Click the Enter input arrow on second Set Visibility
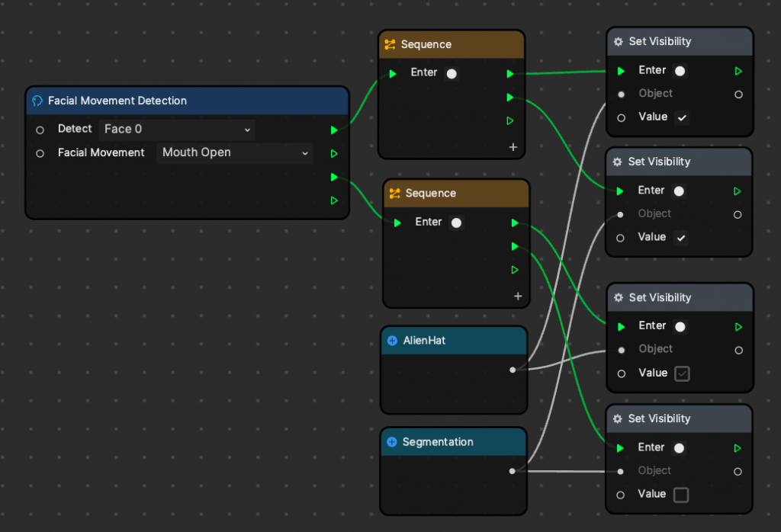The image size is (781, 532). 619,191
